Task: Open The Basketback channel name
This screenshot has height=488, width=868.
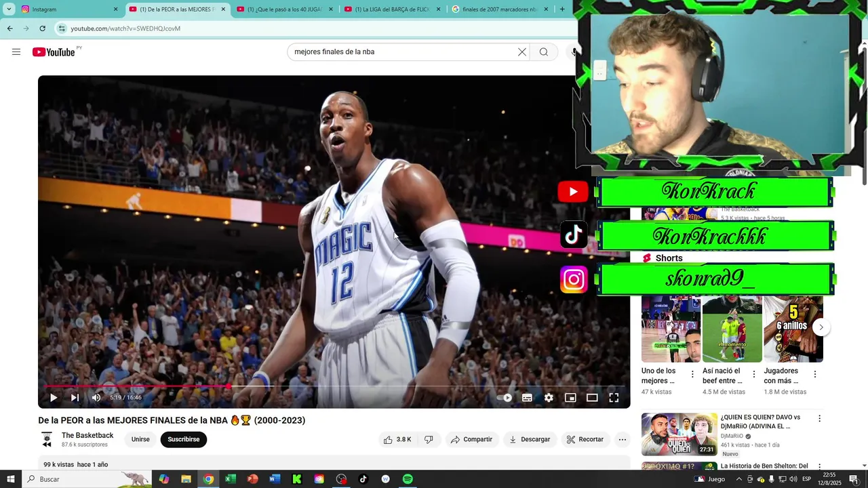Action: pos(87,436)
